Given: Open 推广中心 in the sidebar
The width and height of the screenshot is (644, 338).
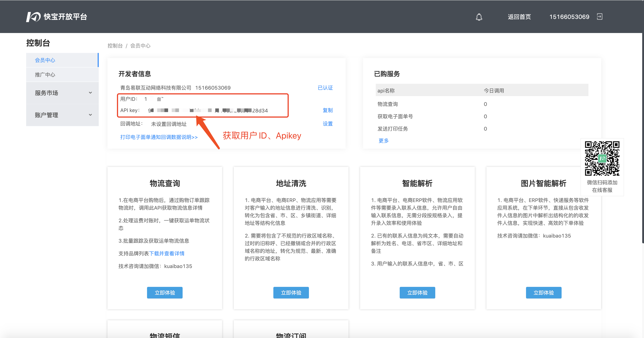Looking at the screenshot, I should click(x=45, y=75).
